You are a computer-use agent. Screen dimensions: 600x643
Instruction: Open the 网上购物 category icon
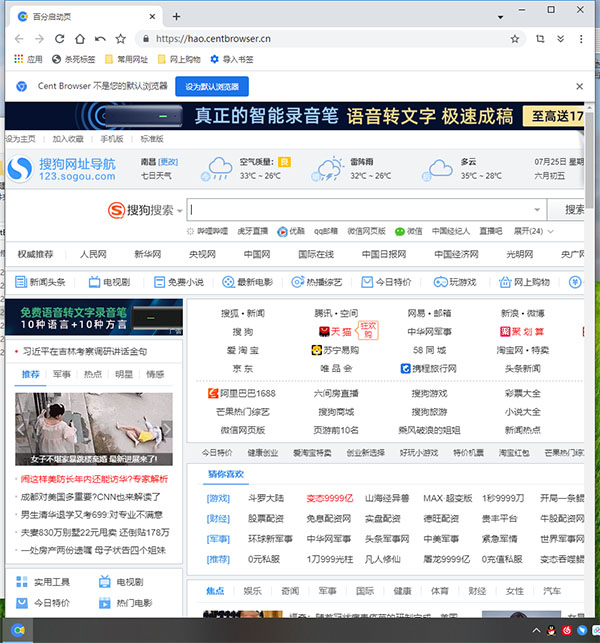524,282
